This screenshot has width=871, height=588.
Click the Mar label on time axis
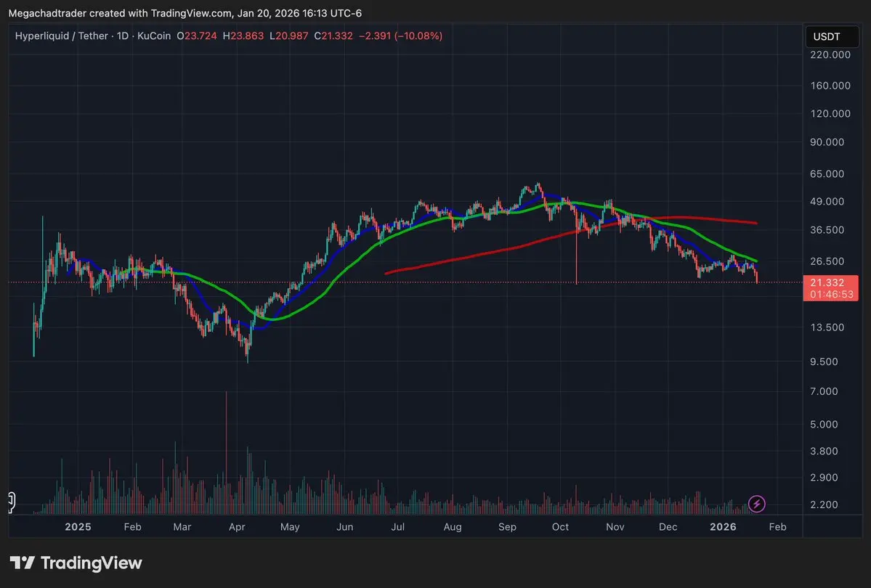pos(182,527)
